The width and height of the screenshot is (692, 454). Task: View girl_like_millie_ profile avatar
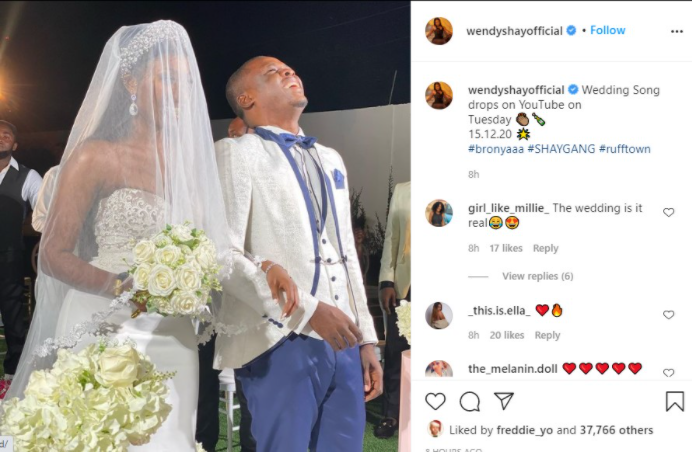point(439,213)
